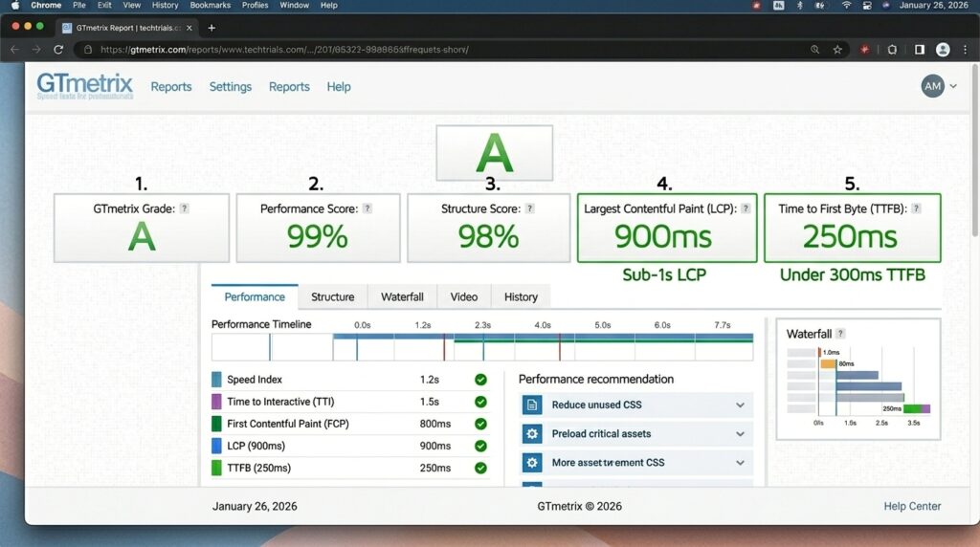Expand the asset CSS recommendation chevron

740,463
